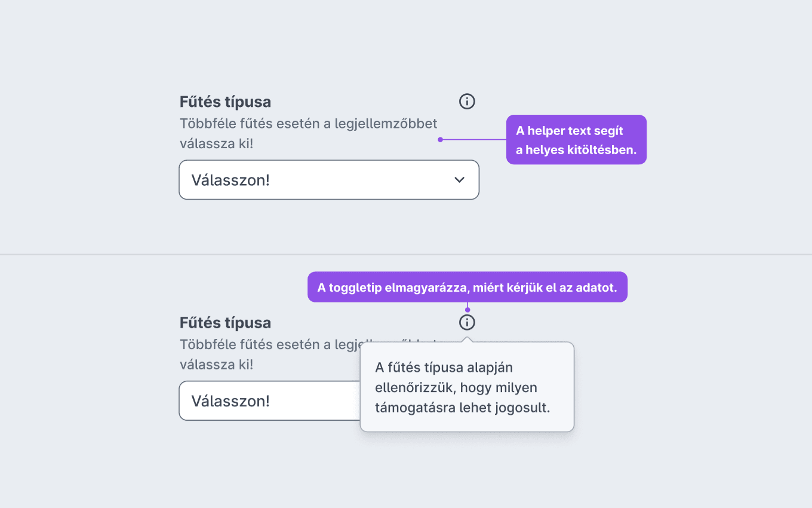Click the tooltip's pointer arrow below the info icon
812x508 pixels.
point(467,339)
